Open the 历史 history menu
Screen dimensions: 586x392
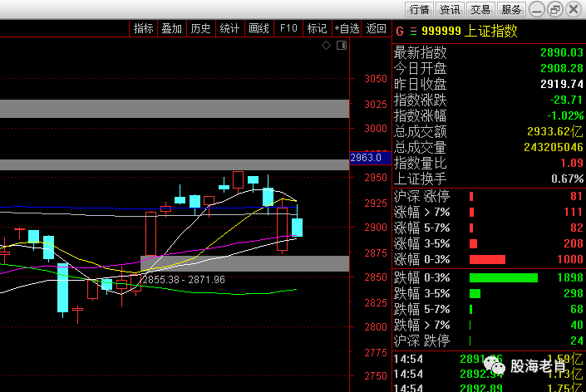click(x=200, y=28)
